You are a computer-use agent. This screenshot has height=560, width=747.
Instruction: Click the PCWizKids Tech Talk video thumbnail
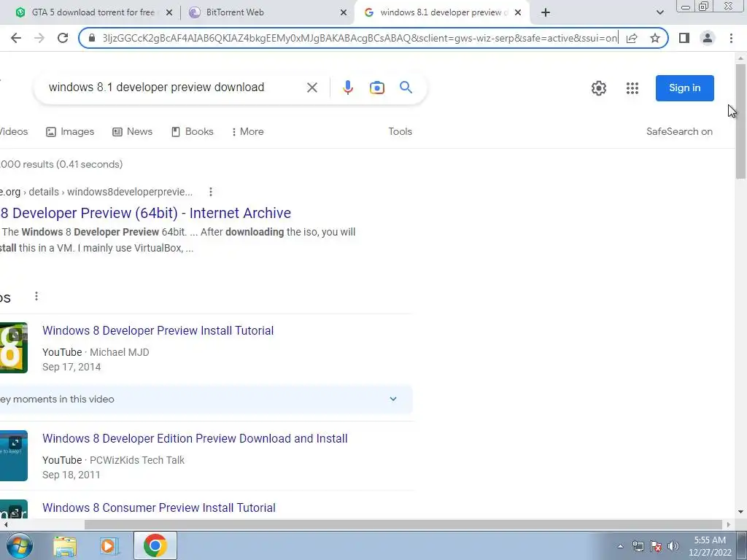tap(13, 456)
